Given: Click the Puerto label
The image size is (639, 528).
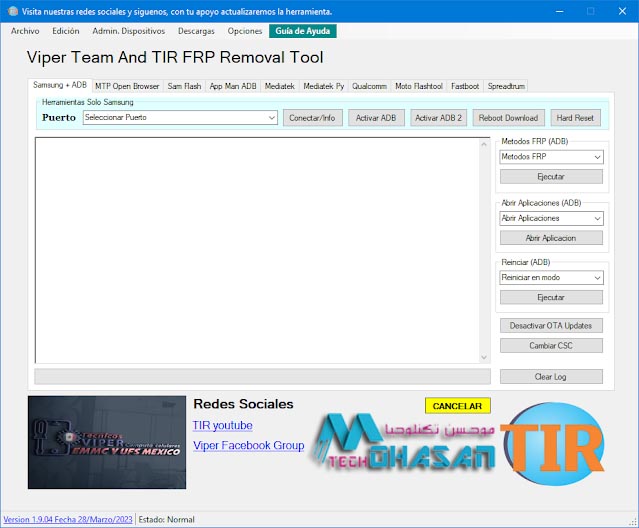Looking at the screenshot, I should [x=59, y=118].
